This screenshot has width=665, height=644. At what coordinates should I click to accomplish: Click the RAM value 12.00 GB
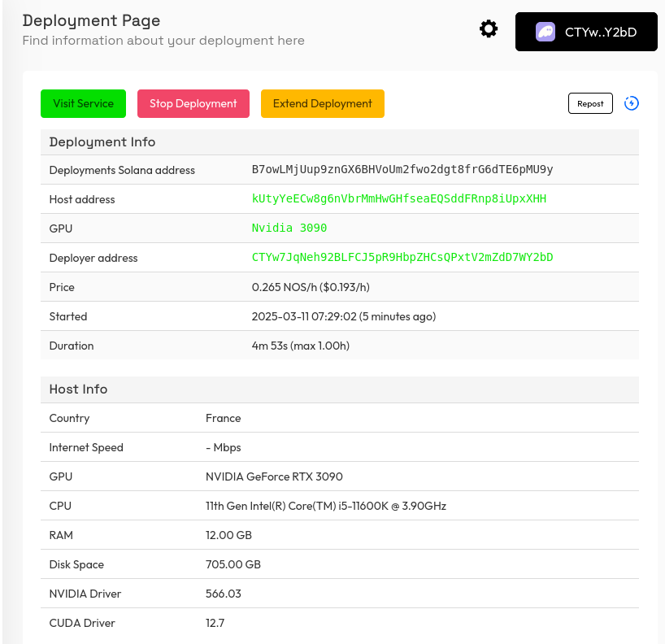228,535
